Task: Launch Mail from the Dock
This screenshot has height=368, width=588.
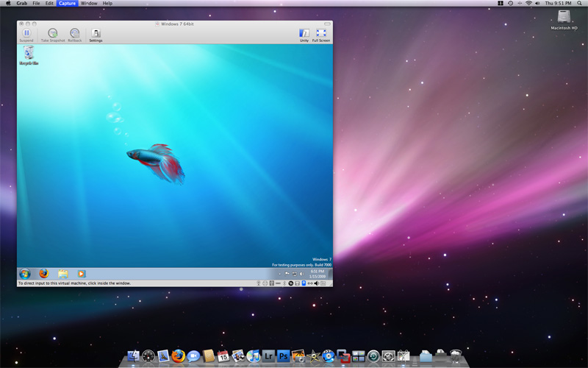Action: click(x=163, y=356)
